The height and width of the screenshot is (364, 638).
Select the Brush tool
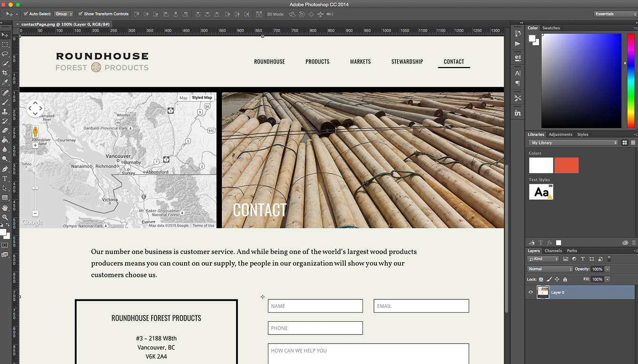[5, 102]
